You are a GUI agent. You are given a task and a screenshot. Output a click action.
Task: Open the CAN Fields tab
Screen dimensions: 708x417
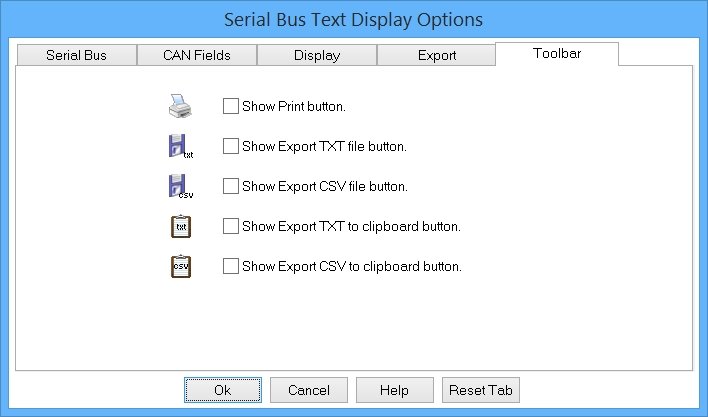click(196, 55)
